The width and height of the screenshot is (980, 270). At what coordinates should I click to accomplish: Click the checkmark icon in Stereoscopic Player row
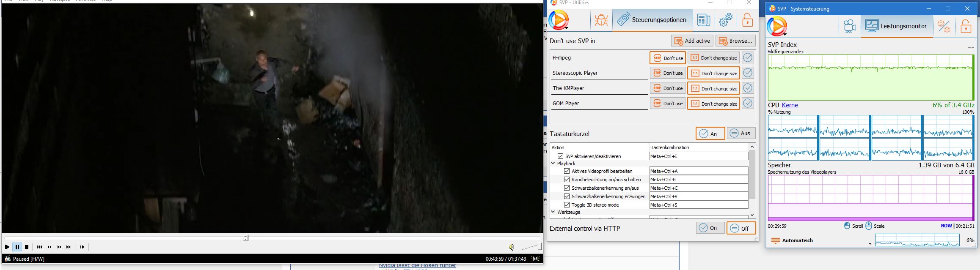point(748,73)
